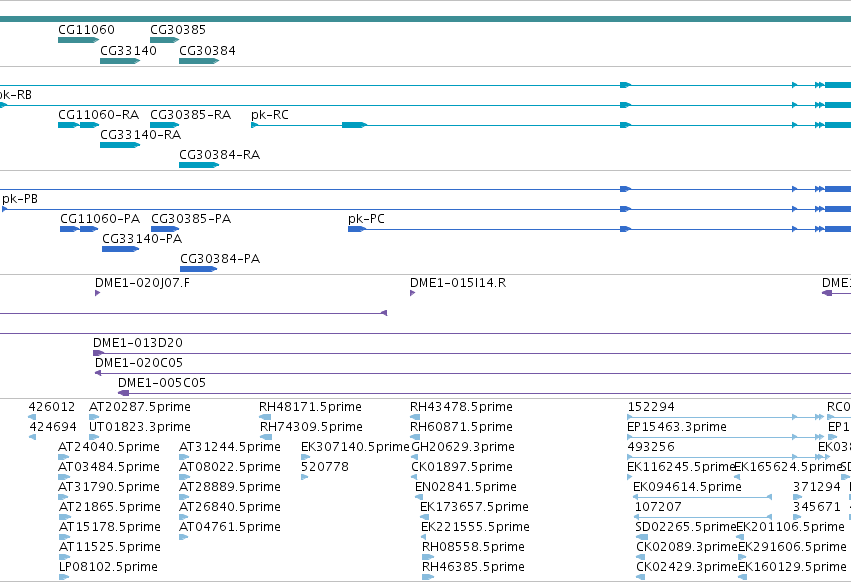Select the CG30385 gene feature
The image size is (851, 582).
pos(164,40)
